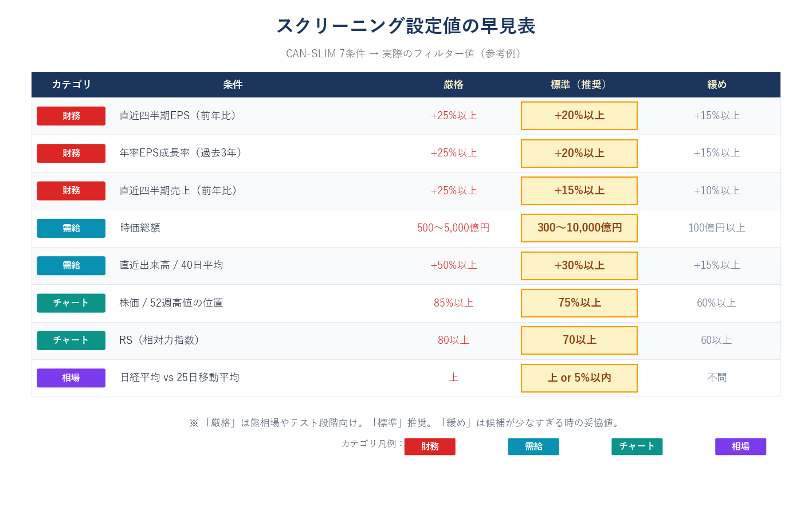Click standard 300〜10,000億円 box

tap(579, 228)
